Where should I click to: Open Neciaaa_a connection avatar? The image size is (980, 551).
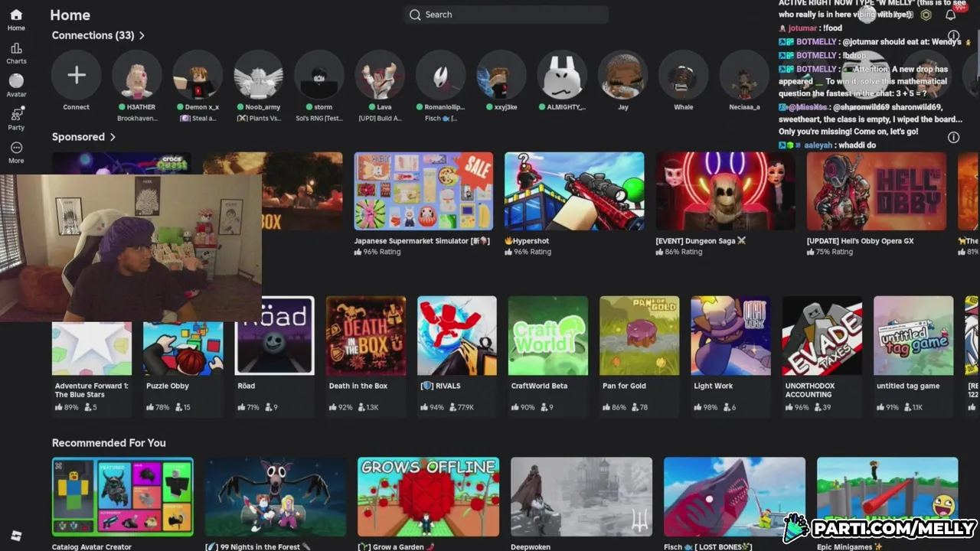pyautogui.click(x=744, y=75)
